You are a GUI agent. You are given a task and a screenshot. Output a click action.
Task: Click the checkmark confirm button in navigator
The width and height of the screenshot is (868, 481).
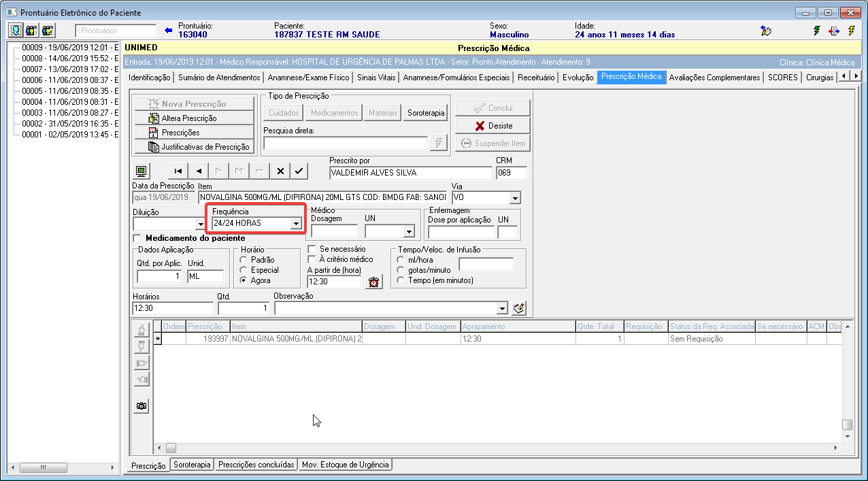coord(299,171)
